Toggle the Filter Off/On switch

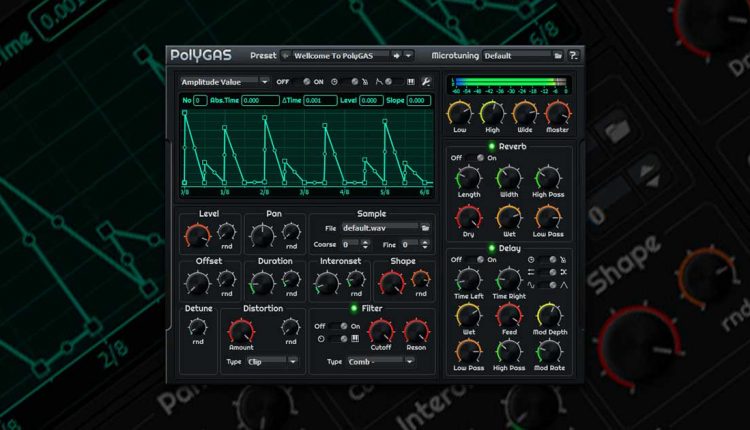[338, 326]
